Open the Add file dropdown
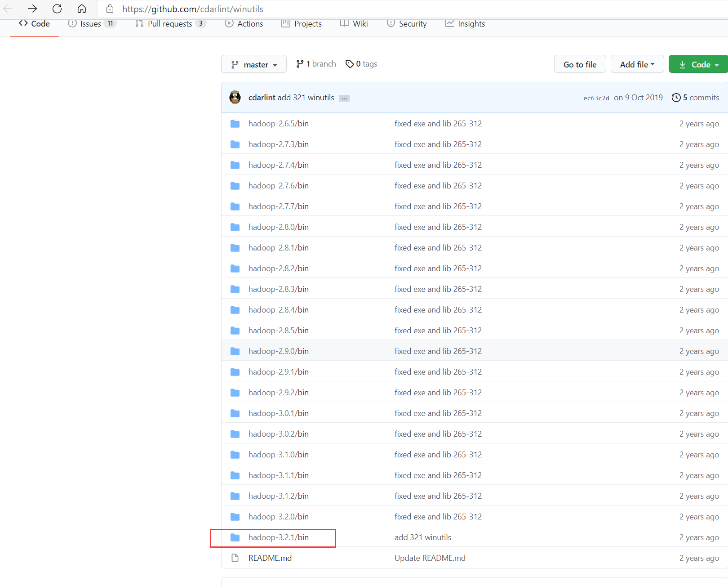Screen dimensions: 728x586 [x=637, y=64]
